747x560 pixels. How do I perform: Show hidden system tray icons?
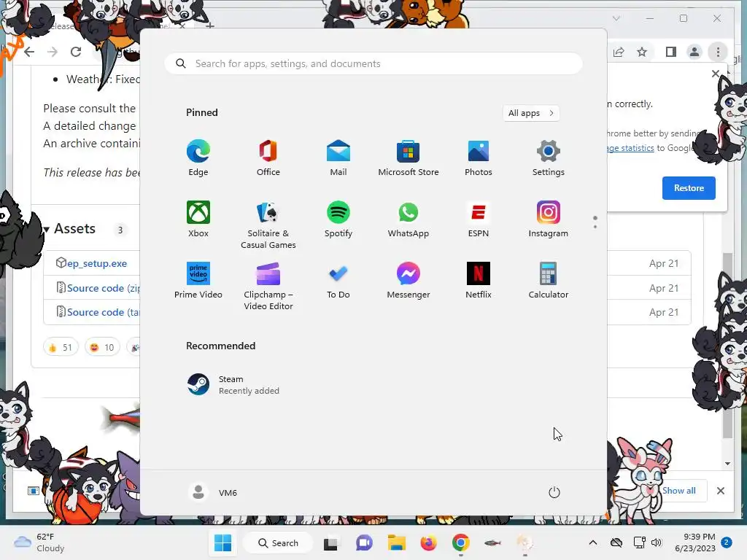(592, 542)
